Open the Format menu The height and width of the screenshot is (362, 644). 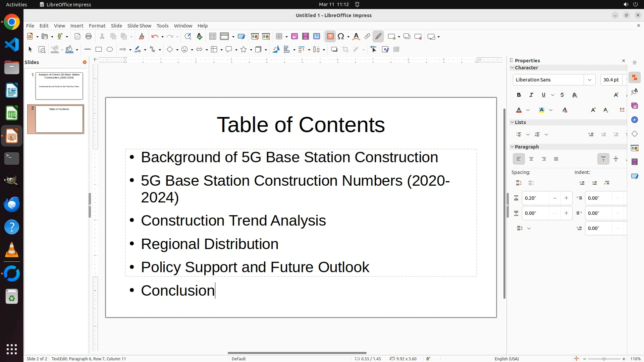pyautogui.click(x=97, y=26)
